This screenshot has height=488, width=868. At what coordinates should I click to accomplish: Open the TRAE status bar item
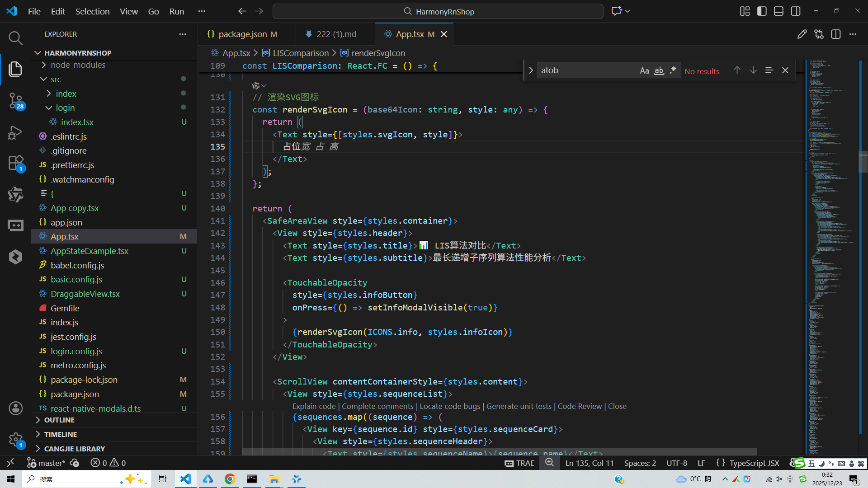click(519, 463)
